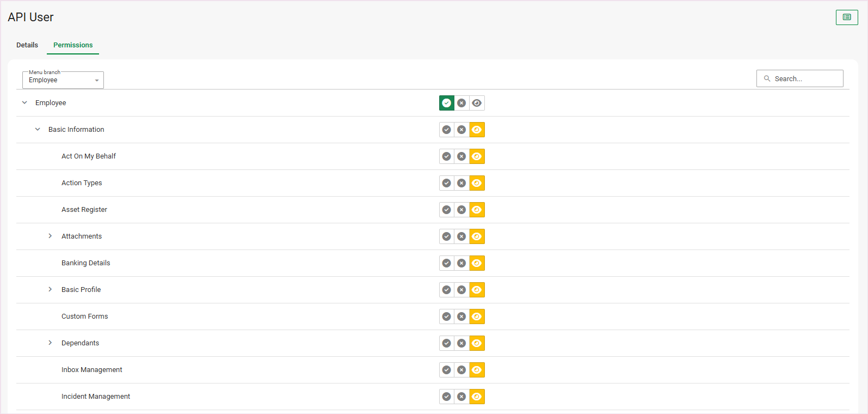Click the Banking Details row label
The image size is (868, 414).
(x=85, y=263)
